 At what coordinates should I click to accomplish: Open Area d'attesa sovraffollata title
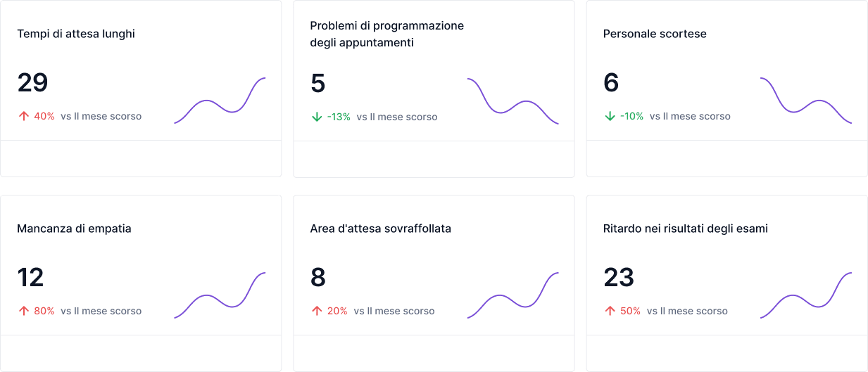click(x=380, y=229)
